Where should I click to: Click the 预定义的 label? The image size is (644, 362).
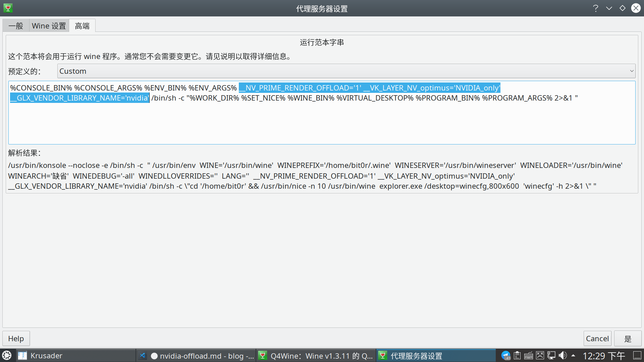[24, 71]
